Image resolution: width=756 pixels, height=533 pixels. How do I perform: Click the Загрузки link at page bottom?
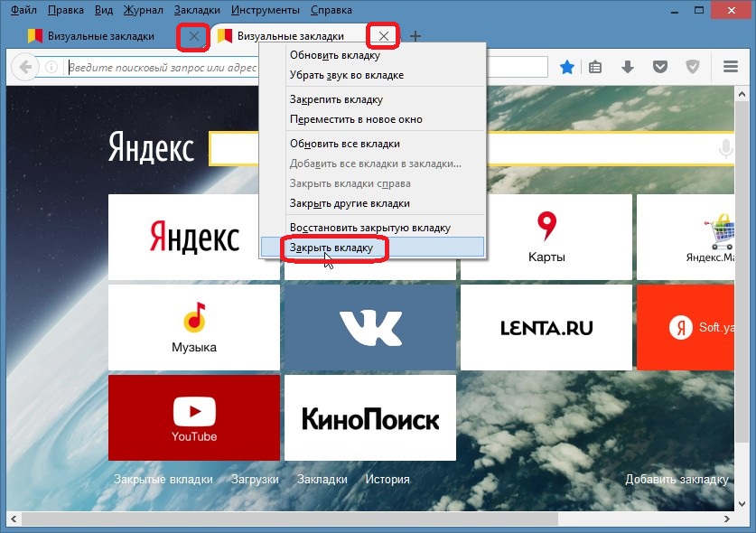255,479
